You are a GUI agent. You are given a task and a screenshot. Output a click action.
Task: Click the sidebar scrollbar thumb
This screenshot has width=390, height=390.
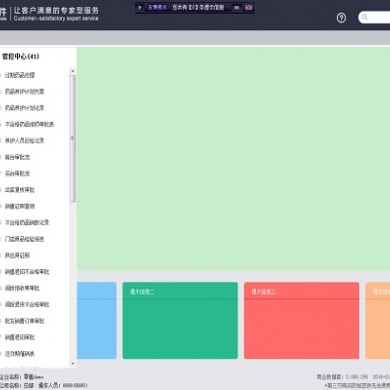coord(73,138)
